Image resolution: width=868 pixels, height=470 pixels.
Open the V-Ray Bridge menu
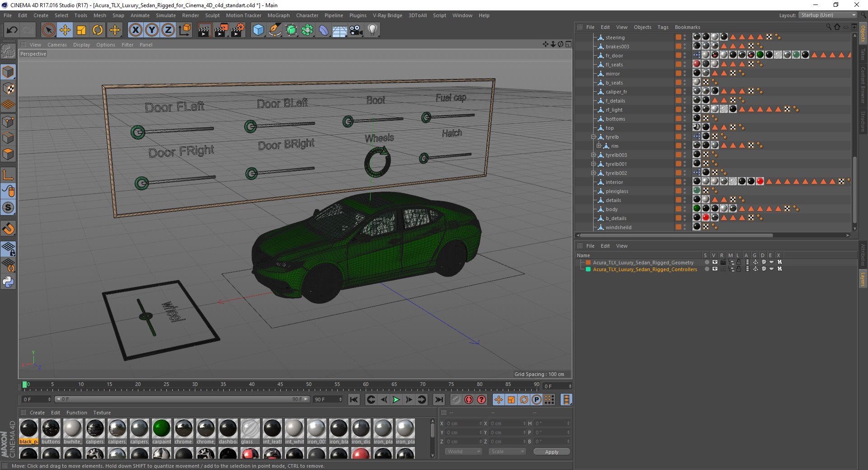[x=387, y=15]
